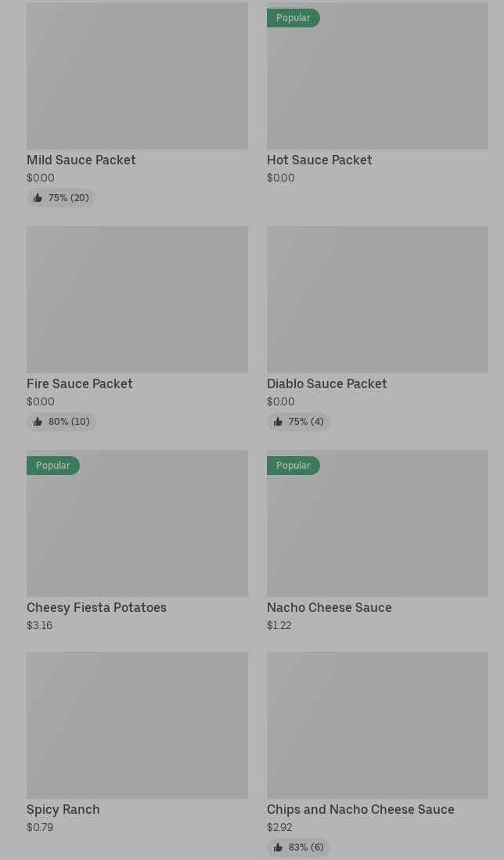The image size is (504, 860).
Task: Click Popular badge on Cheesy Fiesta Potatoes
Action: pyautogui.click(x=52, y=466)
